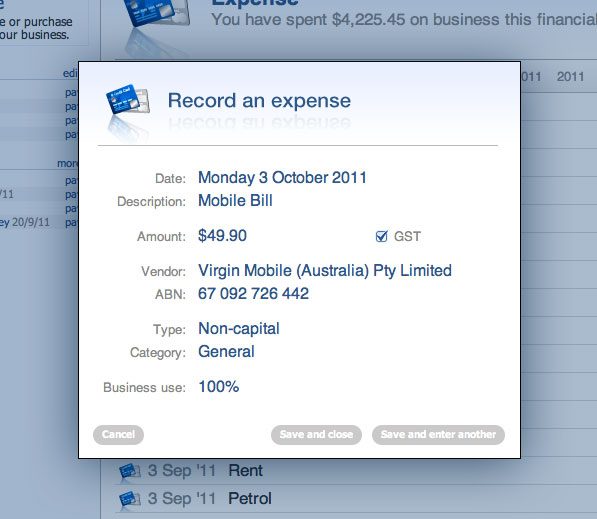Click the 'edit' link in left sidebar
The image size is (597, 519).
[x=70, y=73]
